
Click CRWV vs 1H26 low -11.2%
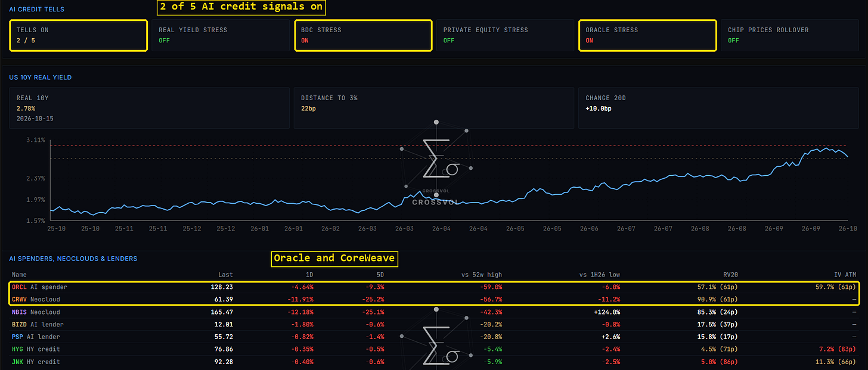coord(609,299)
